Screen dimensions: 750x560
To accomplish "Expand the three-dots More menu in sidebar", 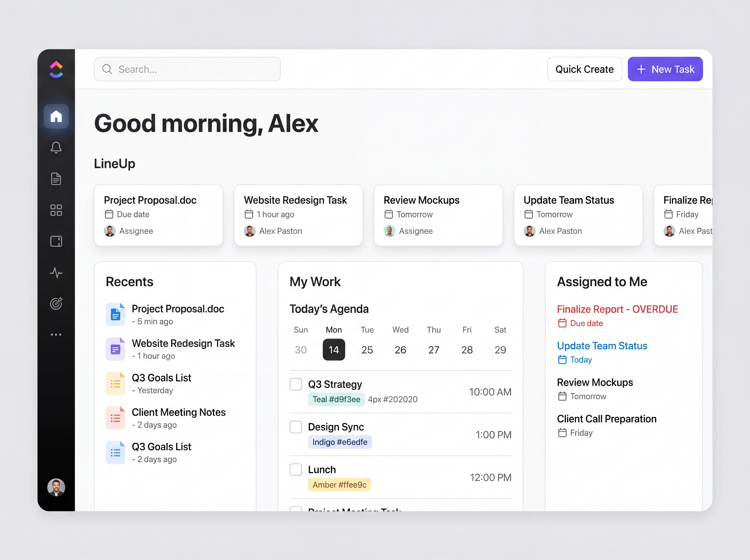I will (x=56, y=335).
